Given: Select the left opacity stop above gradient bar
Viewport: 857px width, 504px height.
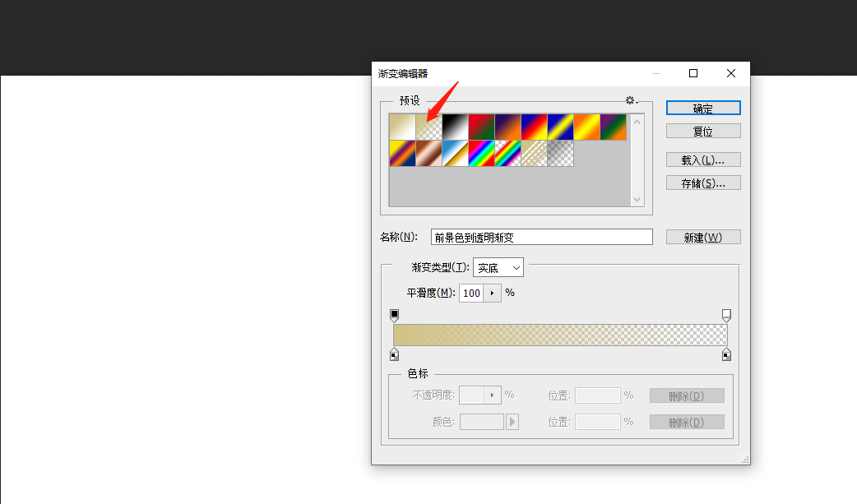Looking at the screenshot, I should coord(394,313).
